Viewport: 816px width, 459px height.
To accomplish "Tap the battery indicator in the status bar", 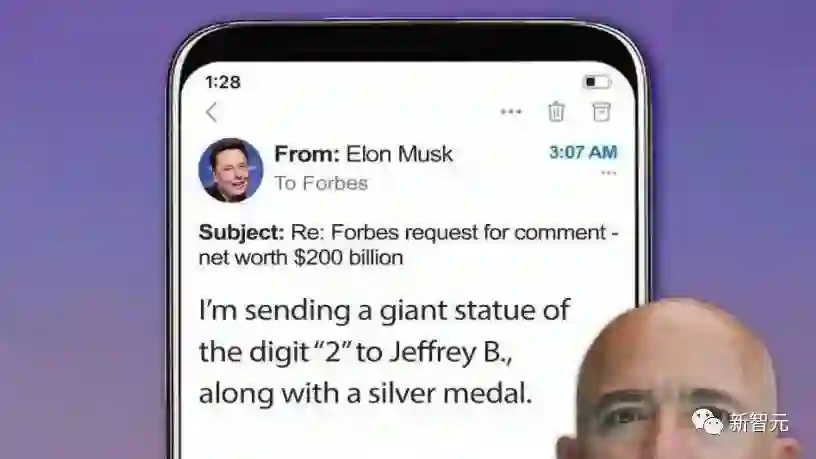I will (596, 82).
